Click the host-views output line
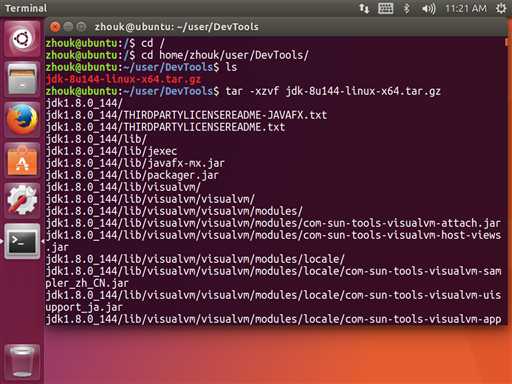Viewport: 512px width, 384px height. (x=273, y=241)
